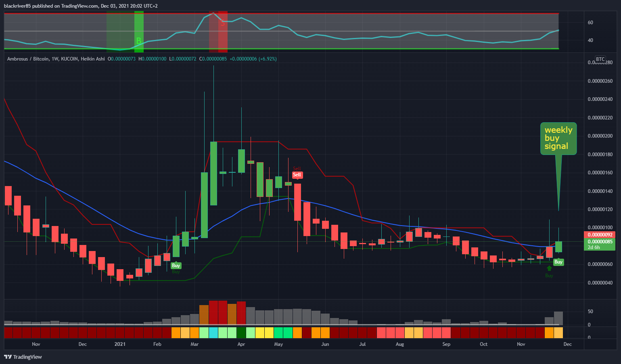Click the 'blackriver85 published on TradingView.com' header text
The image size is (621, 364).
51,6
